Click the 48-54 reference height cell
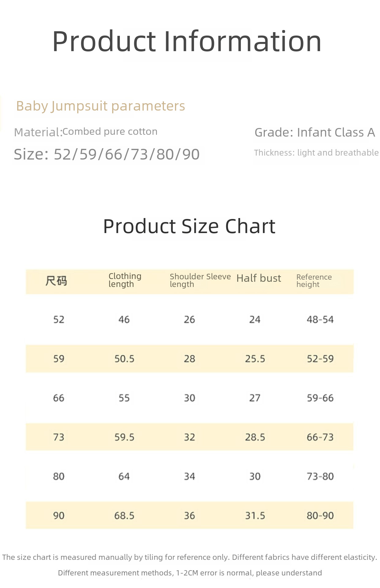Screen dimensions: 380x588 click(x=320, y=319)
